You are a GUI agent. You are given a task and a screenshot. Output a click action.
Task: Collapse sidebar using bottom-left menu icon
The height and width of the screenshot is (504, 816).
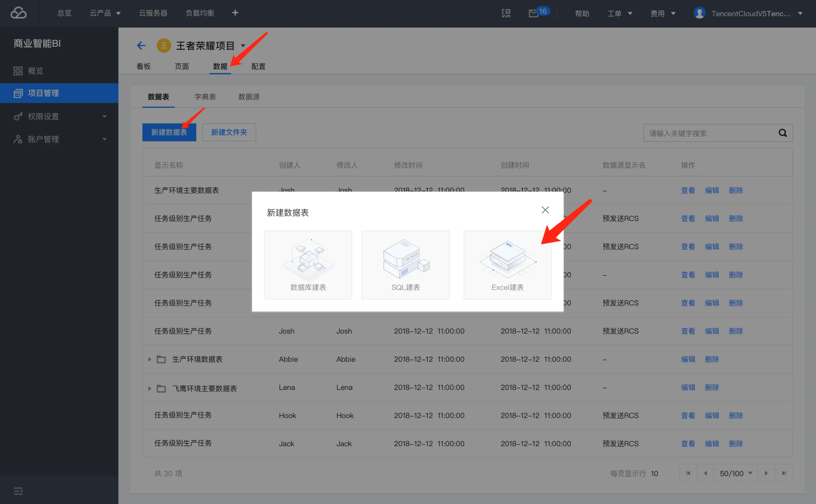coord(18,491)
